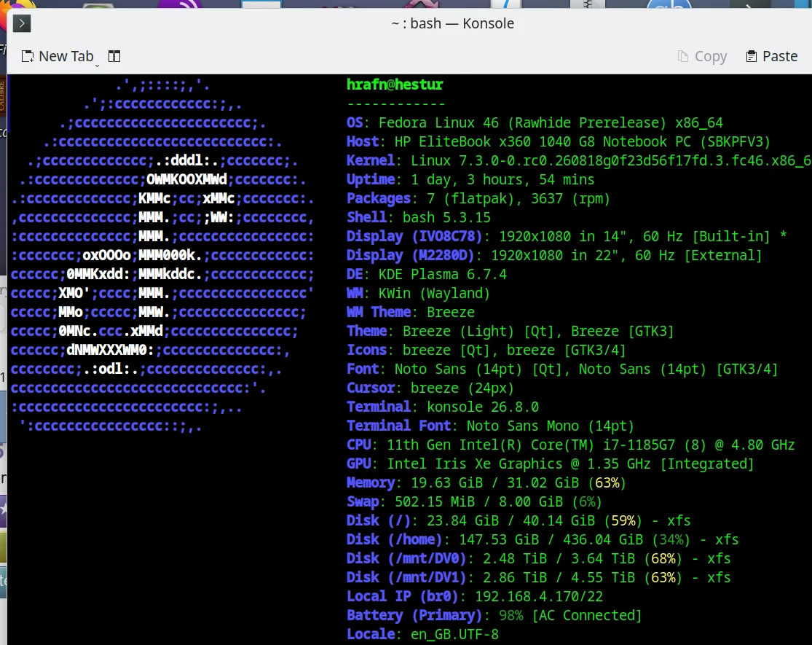Click the 'Swap: 502.15 MiB / 8.00 GiB' line
Viewport: 812px width, 645px height.
click(x=474, y=501)
